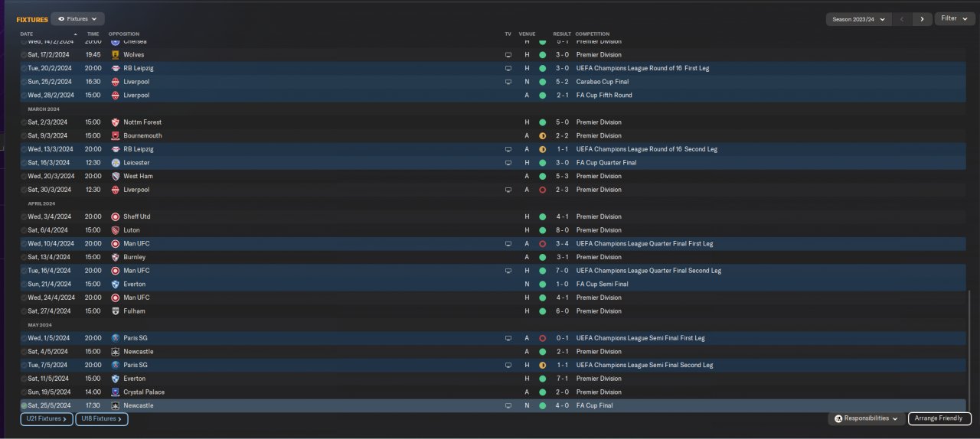Click the Newcastle badge on FA Cup Final row
The height and width of the screenshot is (439, 980).
point(116,405)
